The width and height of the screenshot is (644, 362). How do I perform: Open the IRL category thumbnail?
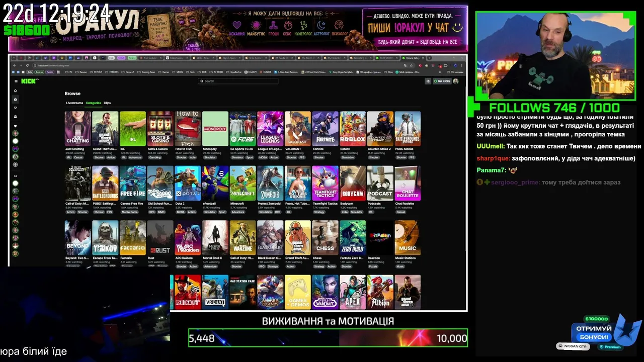[133, 129]
